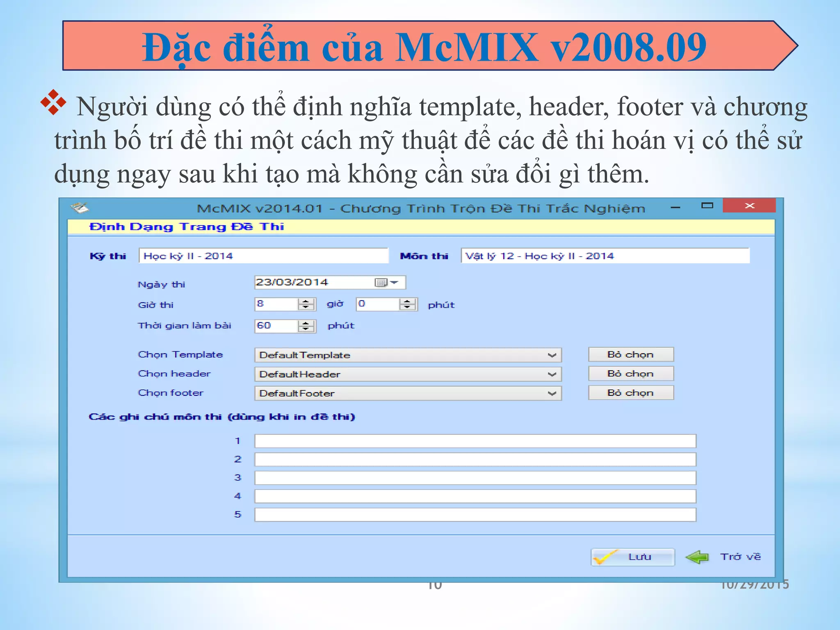The width and height of the screenshot is (840, 630).
Task: Click the Chọn footer label
Action: click(171, 393)
